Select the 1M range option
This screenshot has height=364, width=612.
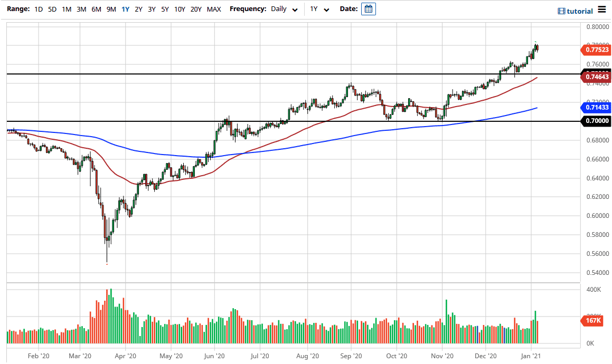pos(66,9)
